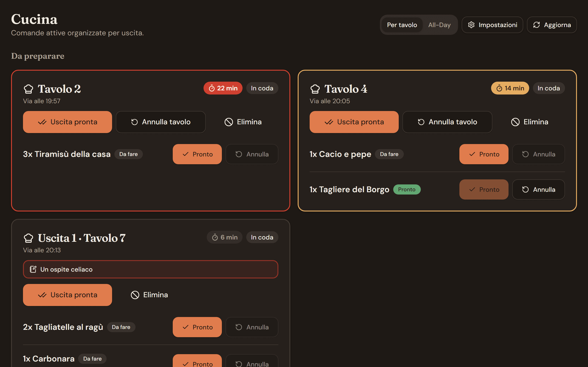Switch to Per tavolo view

point(402,25)
